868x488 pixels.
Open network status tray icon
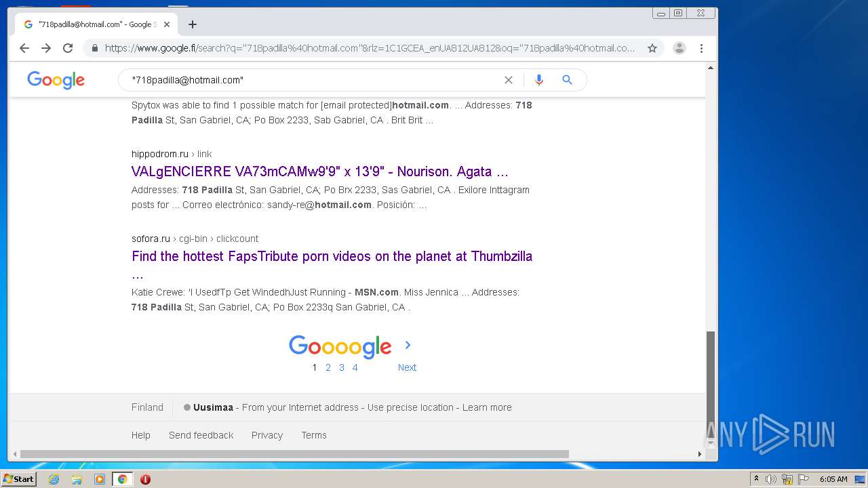787,479
